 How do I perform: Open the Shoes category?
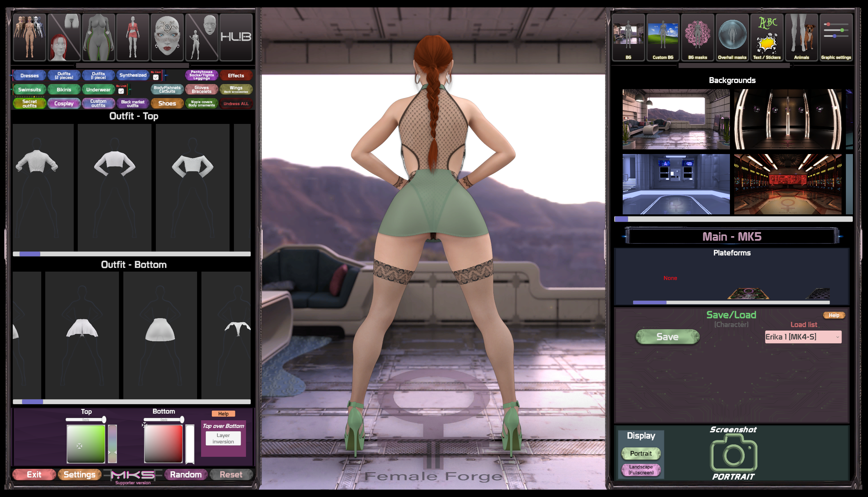pyautogui.click(x=167, y=103)
